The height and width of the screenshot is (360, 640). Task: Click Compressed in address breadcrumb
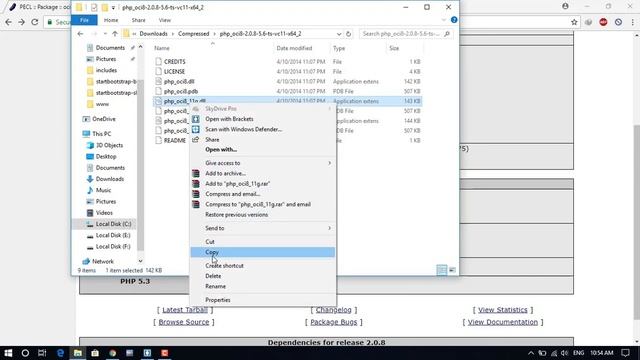click(x=193, y=34)
